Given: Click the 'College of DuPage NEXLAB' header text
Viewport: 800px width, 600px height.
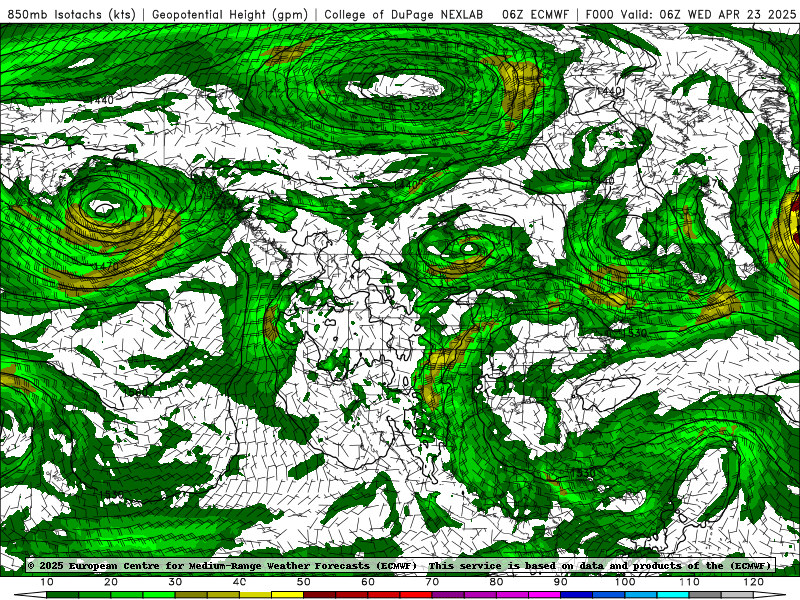Looking at the screenshot, I should click(404, 15).
